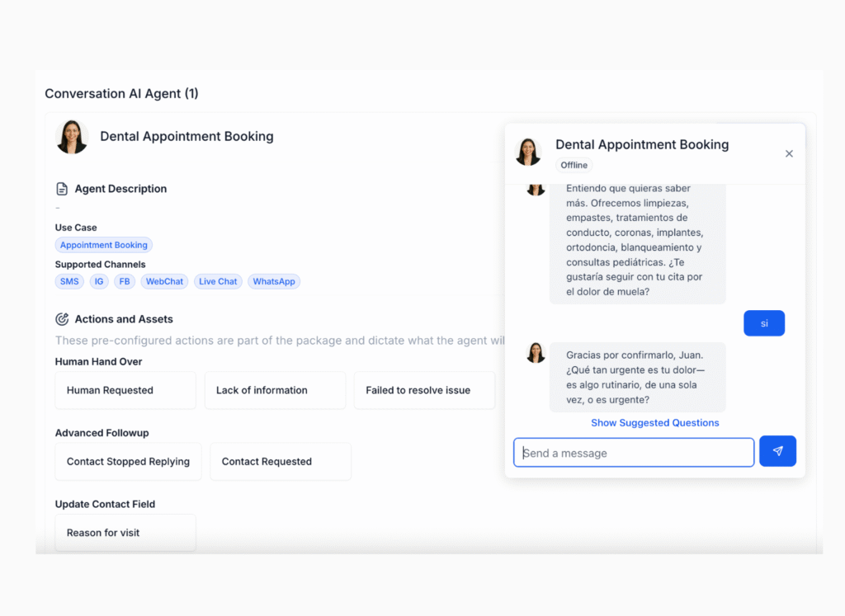Viewport: 845px width, 616px height.
Task: Click the Agent Description document icon
Action: pos(62,189)
